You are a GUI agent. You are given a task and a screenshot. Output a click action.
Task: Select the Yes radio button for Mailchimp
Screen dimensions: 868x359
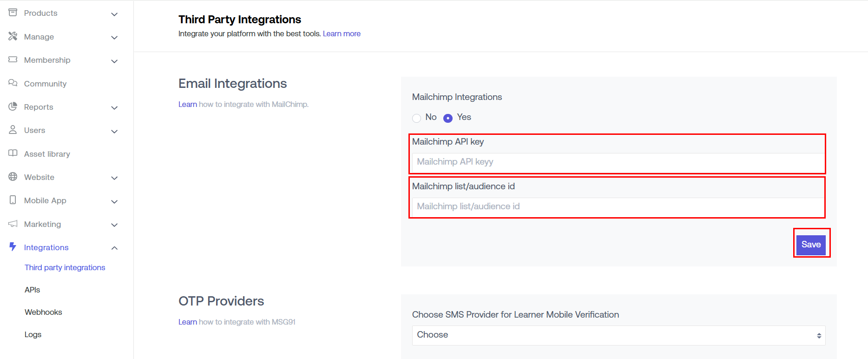448,118
